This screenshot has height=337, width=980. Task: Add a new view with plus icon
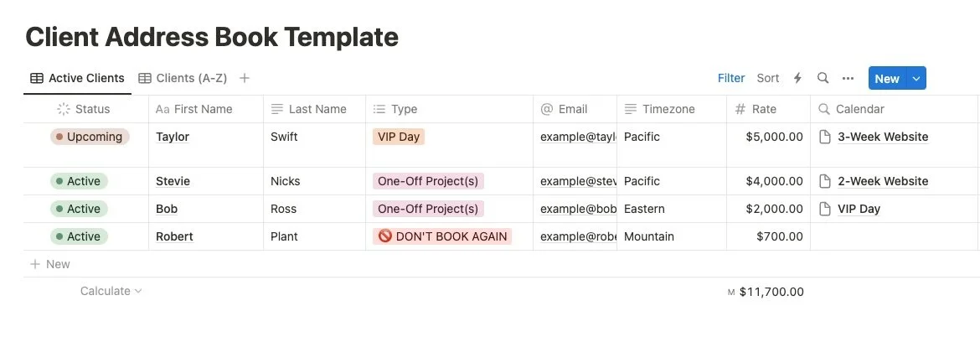pos(245,78)
